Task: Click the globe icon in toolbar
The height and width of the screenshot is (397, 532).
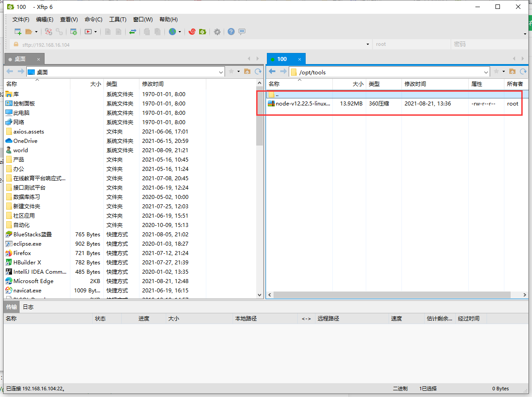Action: [173, 32]
